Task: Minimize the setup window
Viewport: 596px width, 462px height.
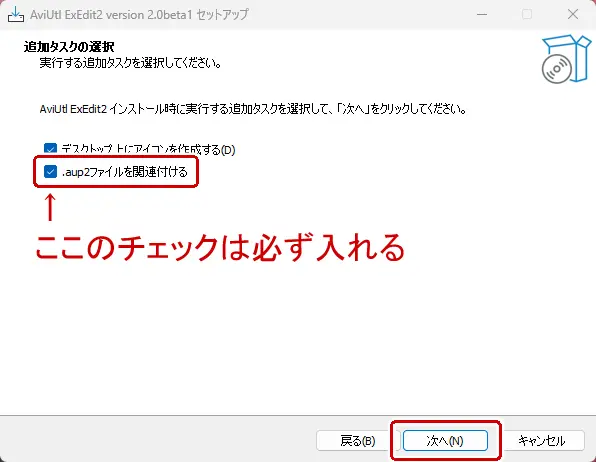Action: [482, 14]
